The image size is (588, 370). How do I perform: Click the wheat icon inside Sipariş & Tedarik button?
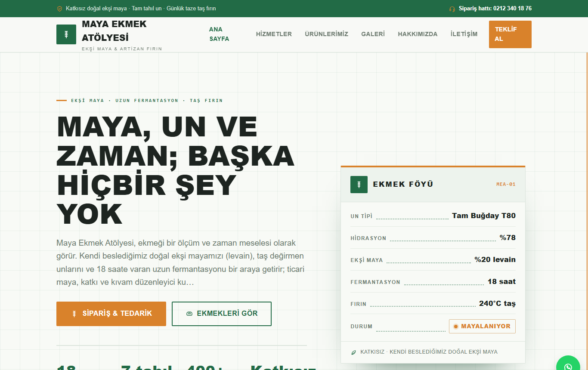(x=74, y=314)
